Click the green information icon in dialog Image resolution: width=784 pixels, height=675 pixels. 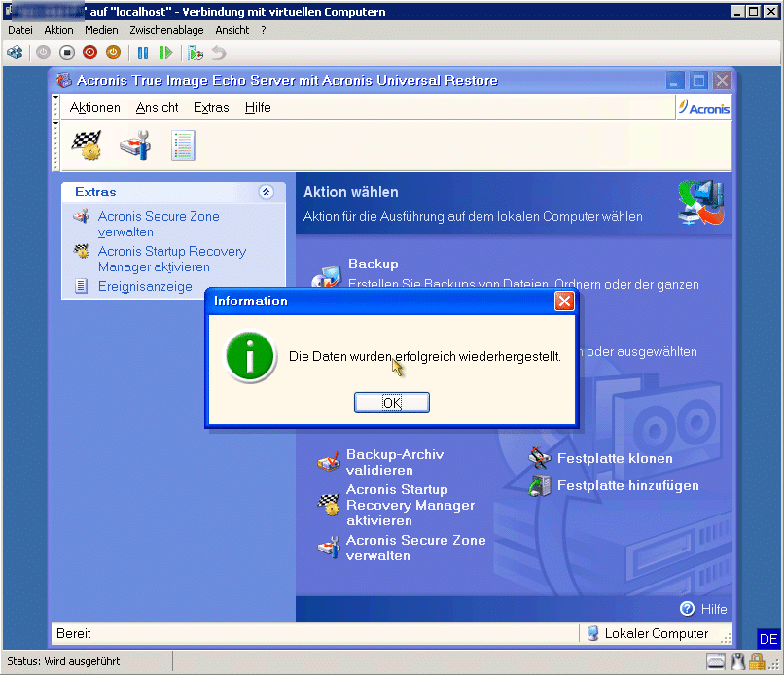coord(250,357)
